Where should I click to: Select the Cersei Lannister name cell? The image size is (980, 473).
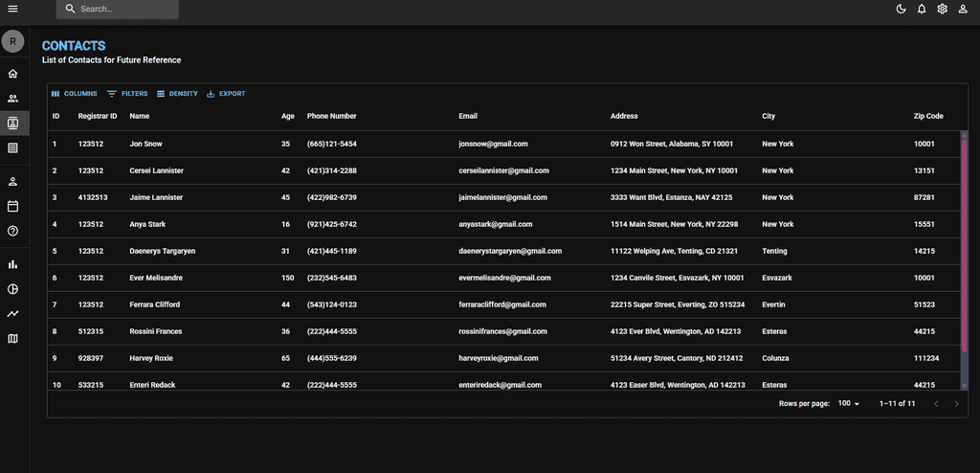pyautogui.click(x=156, y=170)
